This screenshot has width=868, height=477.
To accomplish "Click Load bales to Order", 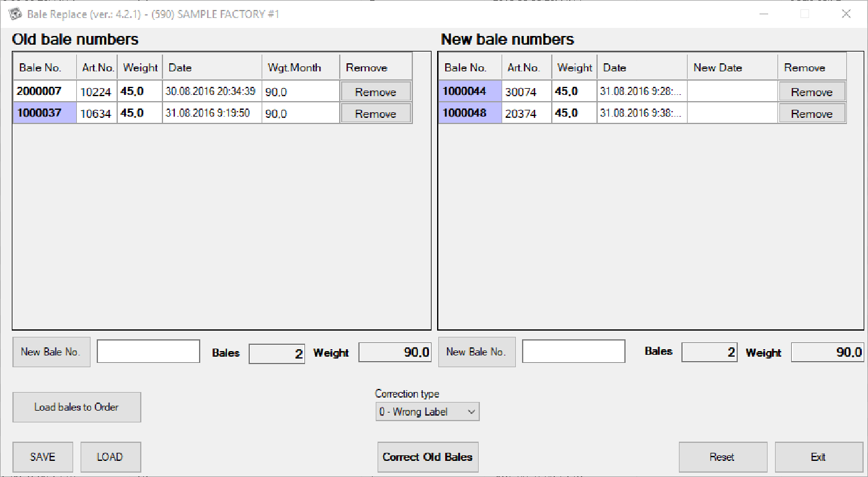I will [76, 408].
